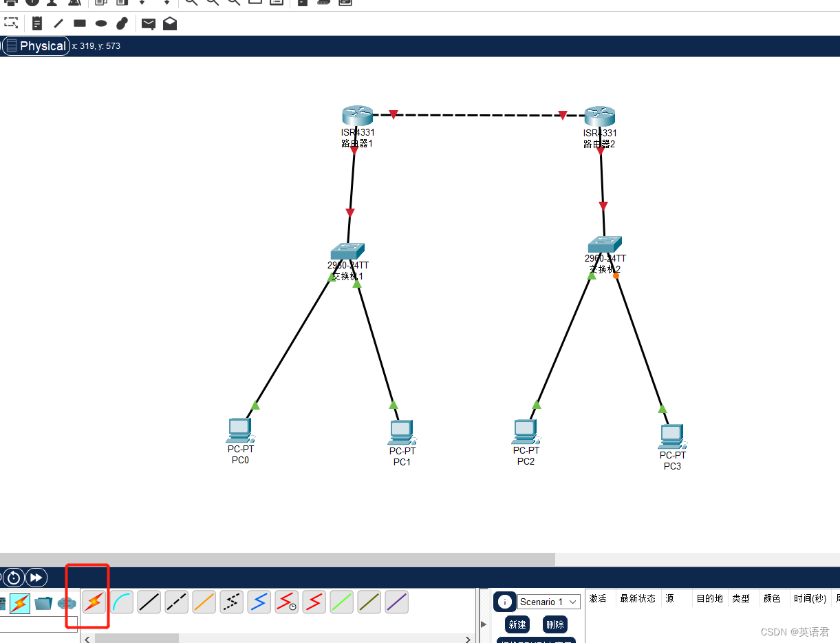Click the 时间(秒) column header
The height and width of the screenshot is (643, 840).
click(x=810, y=598)
